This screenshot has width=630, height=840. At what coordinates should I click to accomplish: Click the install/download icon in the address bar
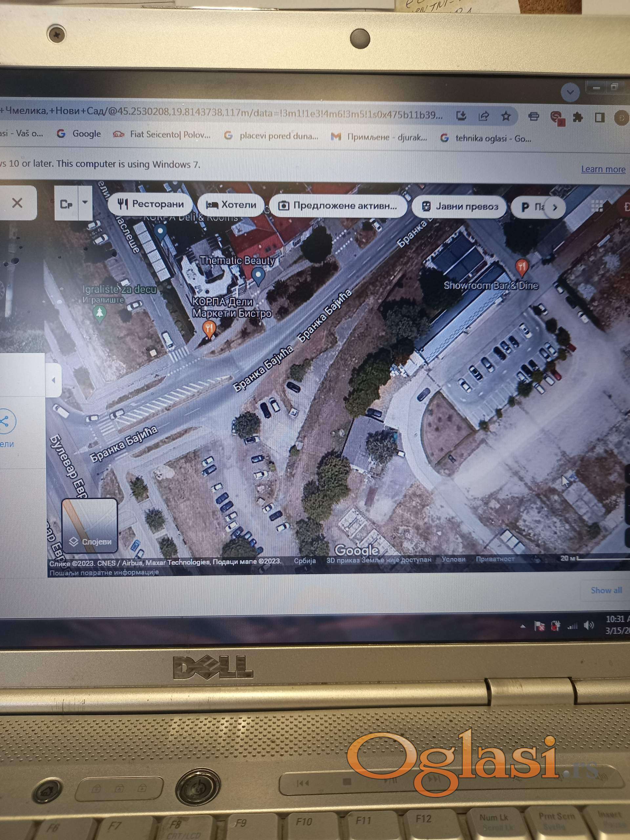click(461, 115)
